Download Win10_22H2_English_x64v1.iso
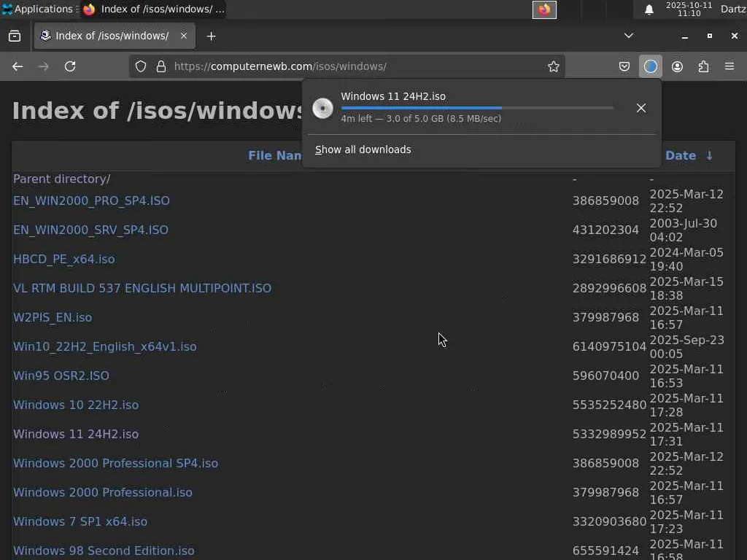The width and height of the screenshot is (747, 560). coord(105,346)
